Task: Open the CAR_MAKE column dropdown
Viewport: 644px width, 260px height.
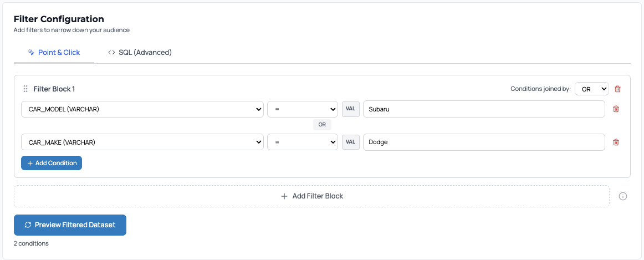Action: [142, 142]
